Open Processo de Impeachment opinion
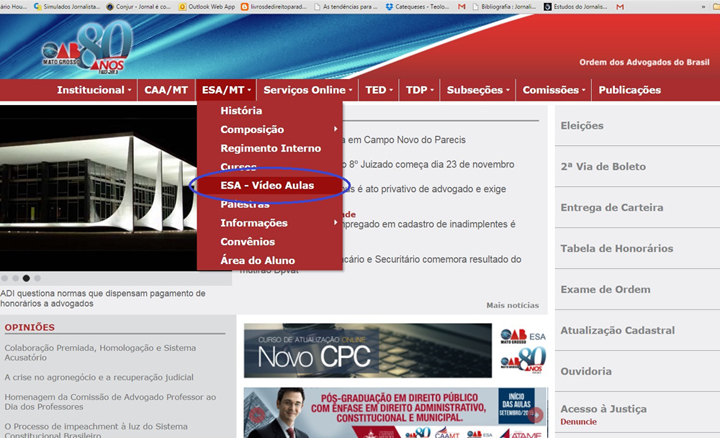Viewport: 720px width, 438px height. click(96, 431)
